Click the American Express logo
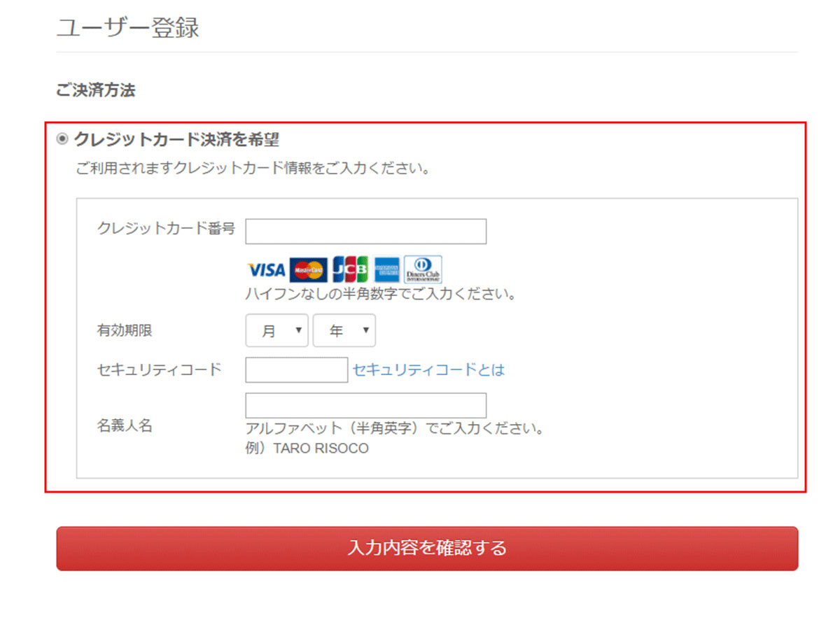The width and height of the screenshot is (840, 620). coord(386,269)
